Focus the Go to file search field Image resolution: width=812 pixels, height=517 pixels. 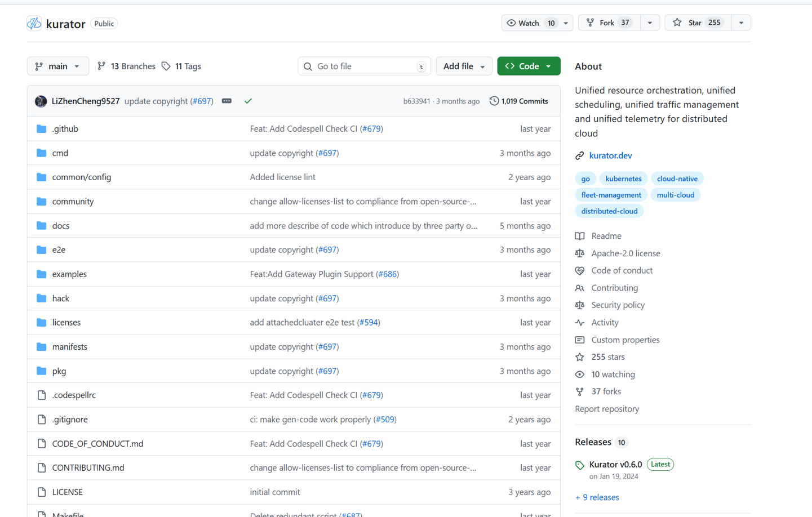point(364,66)
